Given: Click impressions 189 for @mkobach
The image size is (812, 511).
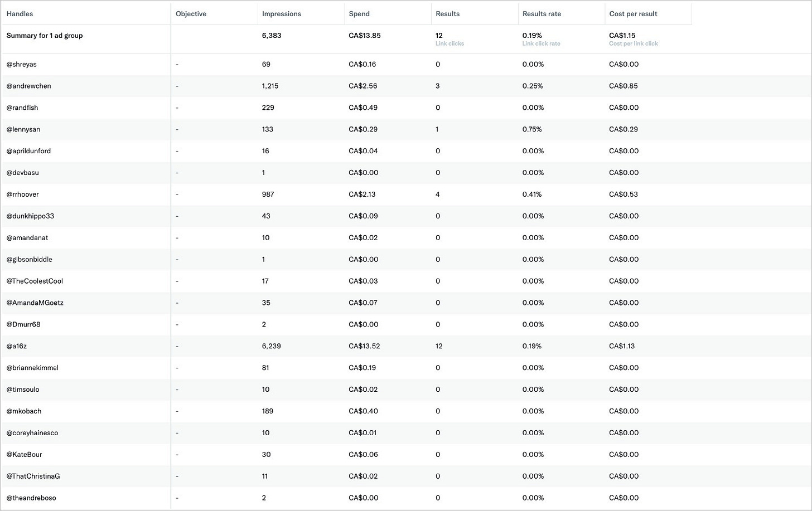Looking at the screenshot, I should (x=268, y=412).
